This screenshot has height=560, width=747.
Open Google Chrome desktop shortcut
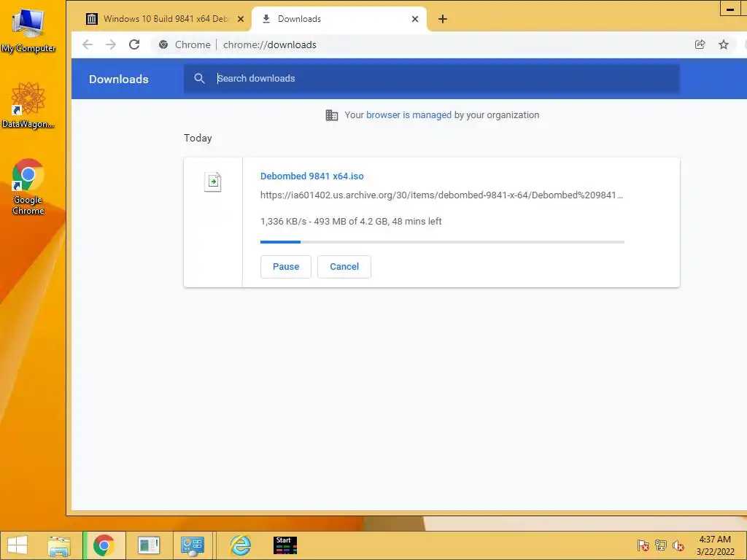[28, 187]
